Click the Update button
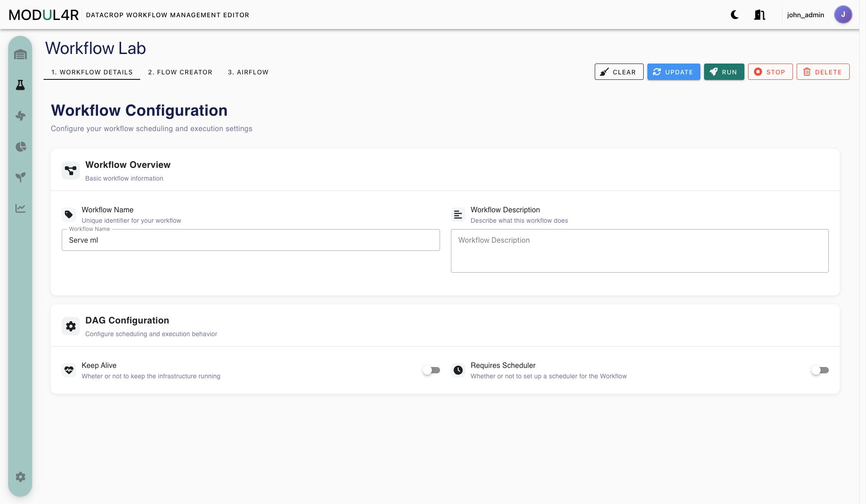 [674, 72]
